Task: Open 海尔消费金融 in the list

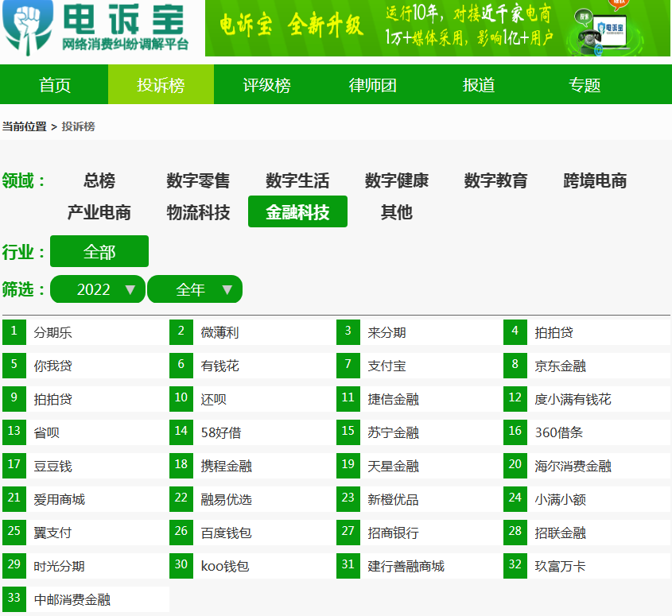Action: pos(587,466)
